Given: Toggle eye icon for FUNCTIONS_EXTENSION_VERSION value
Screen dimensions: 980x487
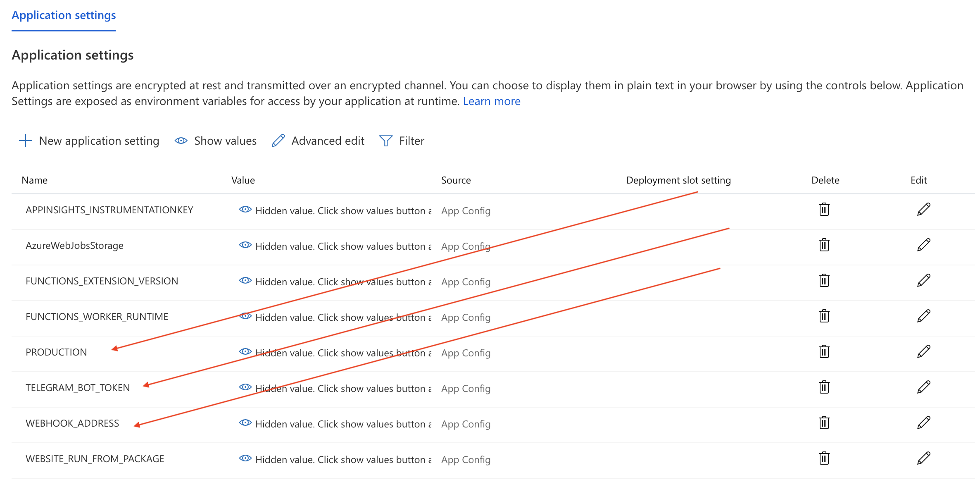Looking at the screenshot, I should point(245,281).
